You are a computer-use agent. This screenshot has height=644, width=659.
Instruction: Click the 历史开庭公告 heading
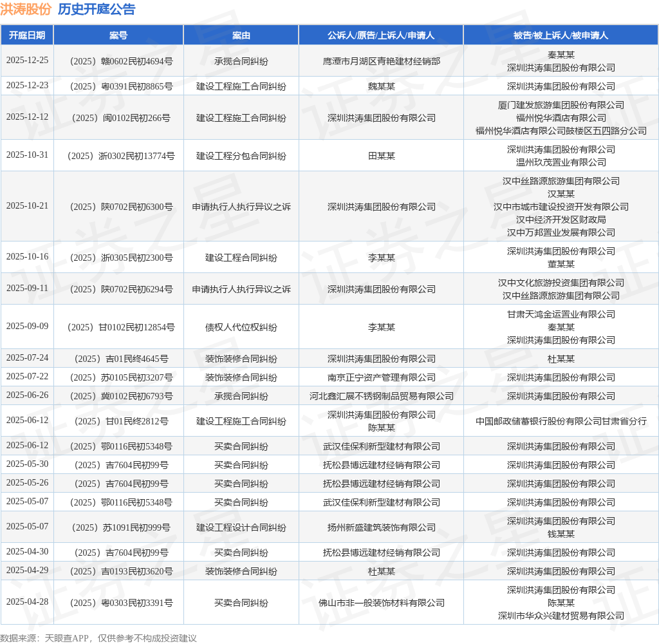click(97, 9)
